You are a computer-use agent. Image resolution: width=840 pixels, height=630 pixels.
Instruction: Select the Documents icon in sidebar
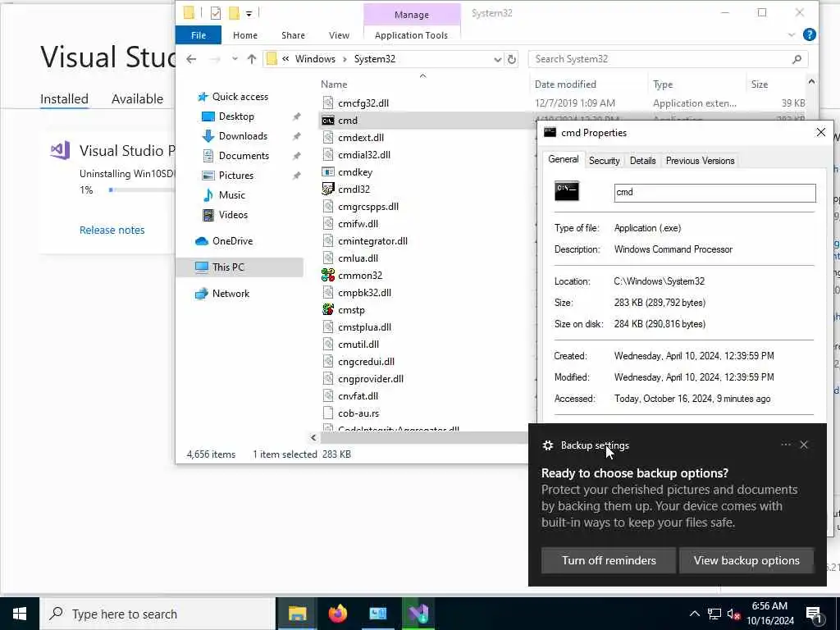(x=208, y=156)
